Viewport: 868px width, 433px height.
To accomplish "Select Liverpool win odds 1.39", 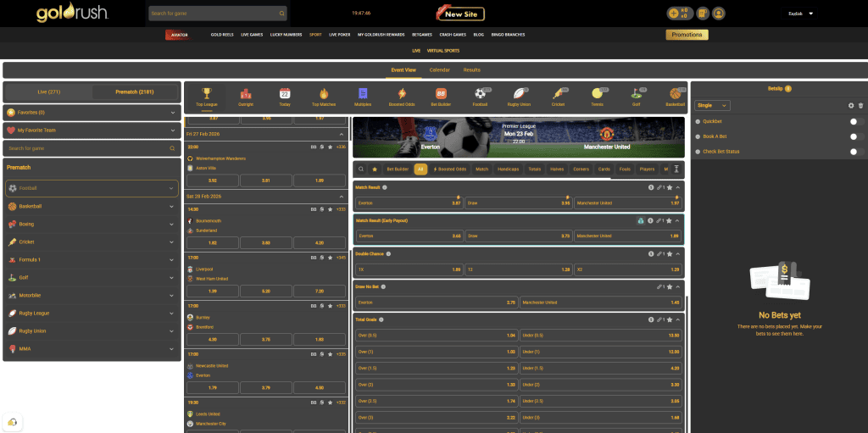I will point(213,291).
